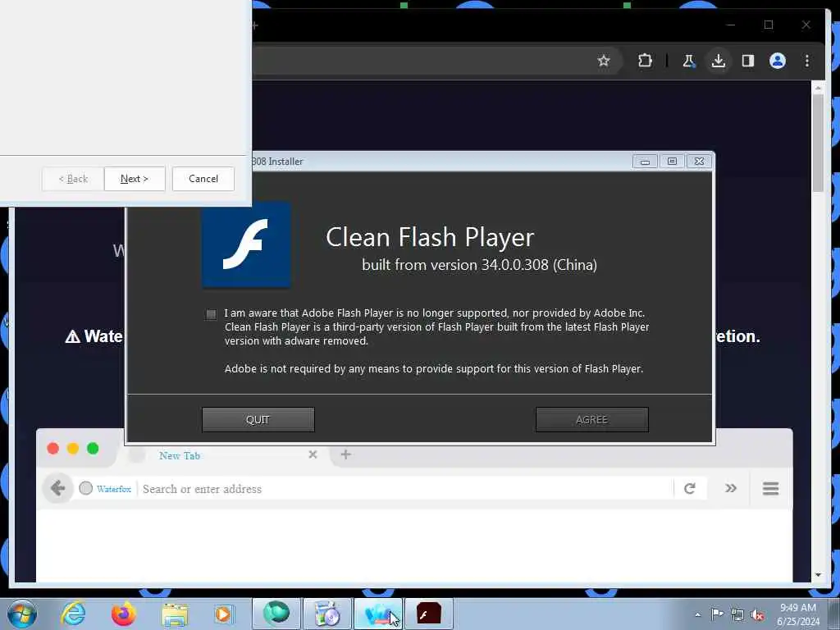Toggle Chrome side panel icon

click(748, 61)
